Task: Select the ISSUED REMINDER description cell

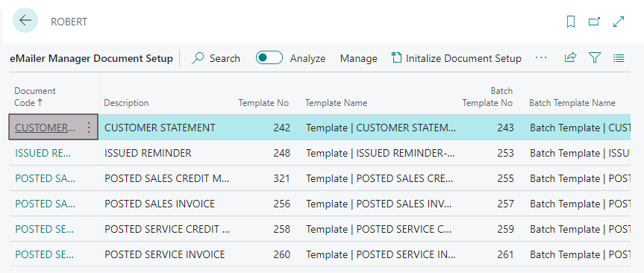Action: pyautogui.click(x=148, y=153)
